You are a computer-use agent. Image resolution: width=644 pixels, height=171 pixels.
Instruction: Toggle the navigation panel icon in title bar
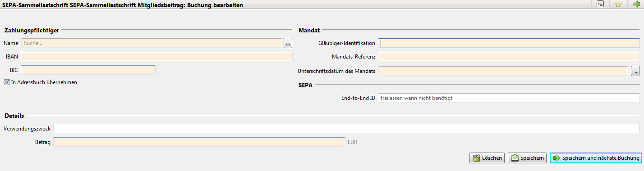pos(600,4)
